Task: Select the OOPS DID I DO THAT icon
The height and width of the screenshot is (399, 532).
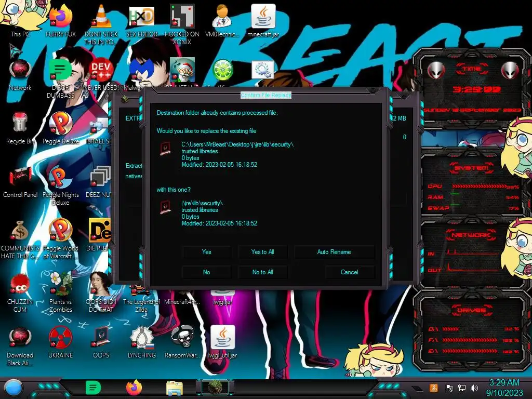Action: pos(101,293)
